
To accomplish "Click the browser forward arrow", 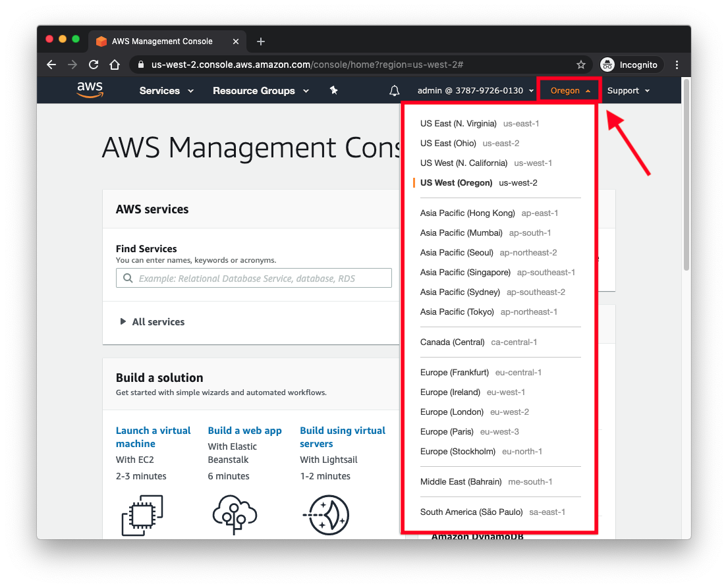I will click(72, 65).
